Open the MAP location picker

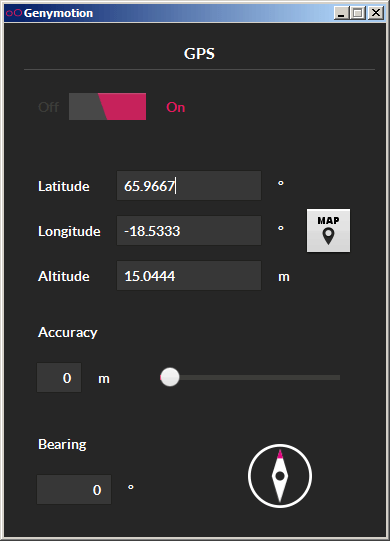pyautogui.click(x=328, y=230)
